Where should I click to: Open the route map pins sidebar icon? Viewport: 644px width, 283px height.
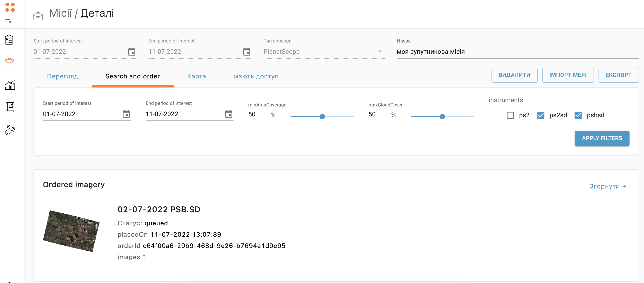(10, 130)
